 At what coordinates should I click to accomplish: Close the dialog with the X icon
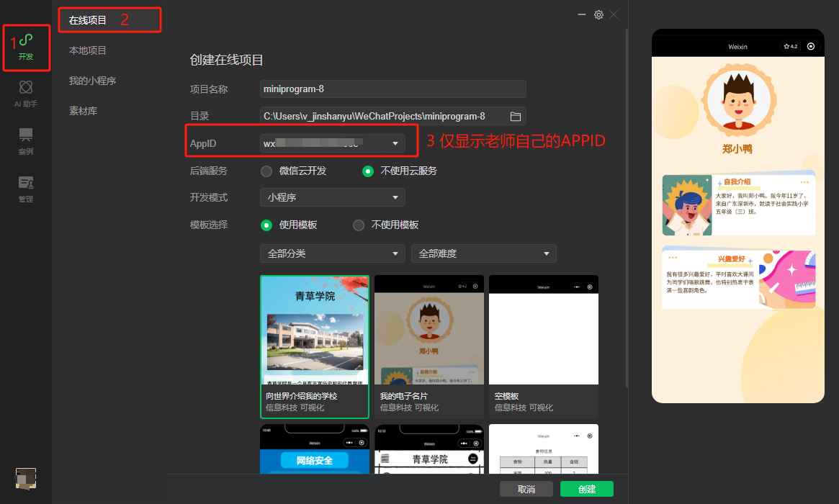614,15
